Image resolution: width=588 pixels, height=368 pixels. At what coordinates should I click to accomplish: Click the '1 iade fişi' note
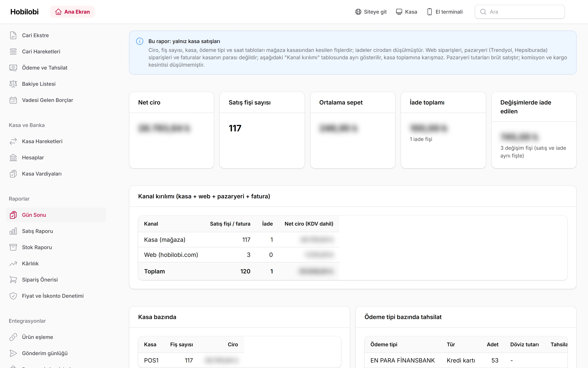pos(421,139)
